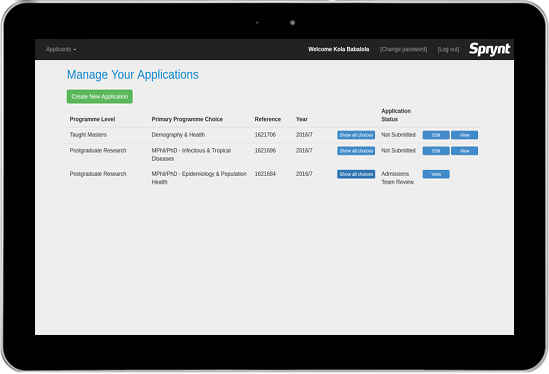View the Epidemiology & Population Health application
Viewport: 549px width, 374px height.
click(x=436, y=174)
